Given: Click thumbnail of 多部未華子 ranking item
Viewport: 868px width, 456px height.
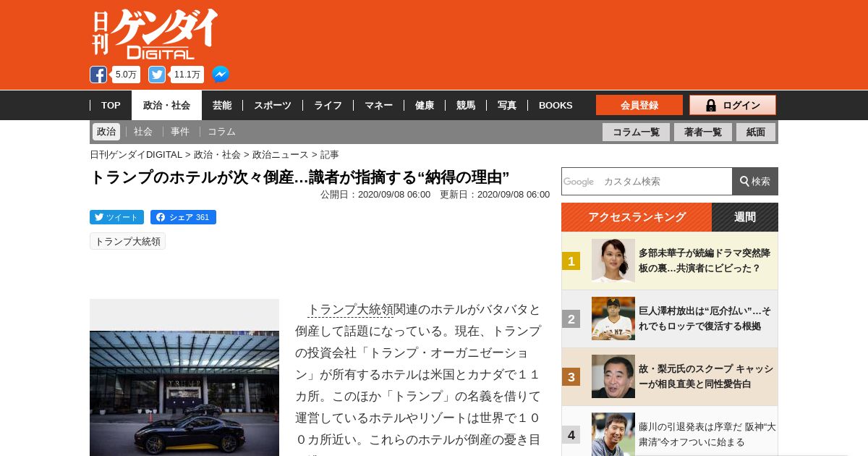Looking at the screenshot, I should (x=613, y=261).
